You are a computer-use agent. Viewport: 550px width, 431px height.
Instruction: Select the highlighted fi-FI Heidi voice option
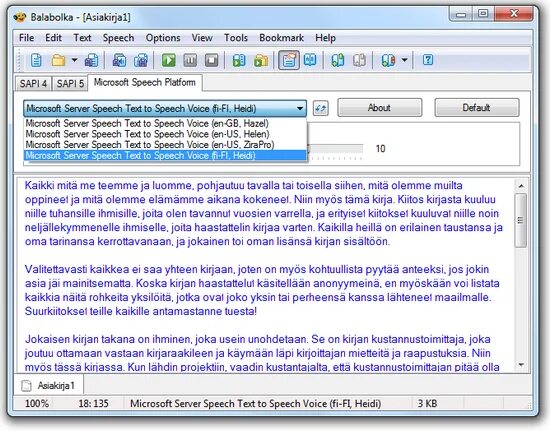(165, 155)
